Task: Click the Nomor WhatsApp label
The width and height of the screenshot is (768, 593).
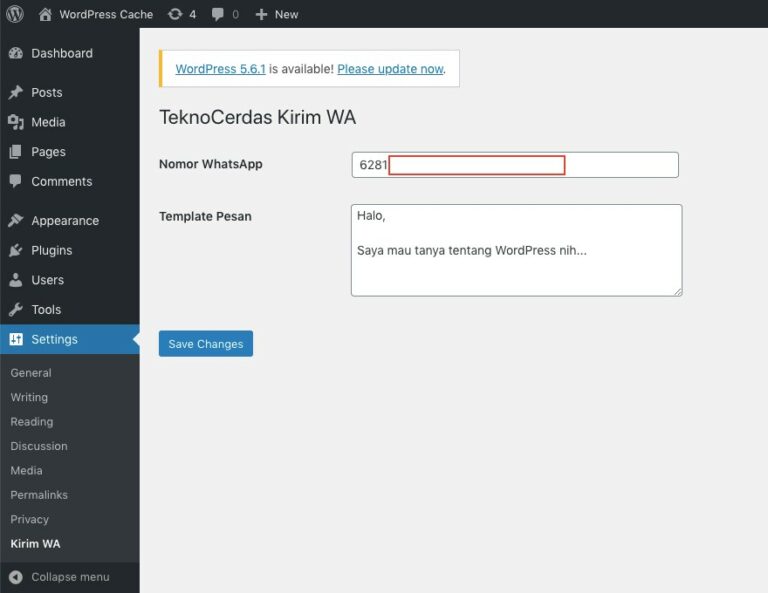Action: [211, 164]
